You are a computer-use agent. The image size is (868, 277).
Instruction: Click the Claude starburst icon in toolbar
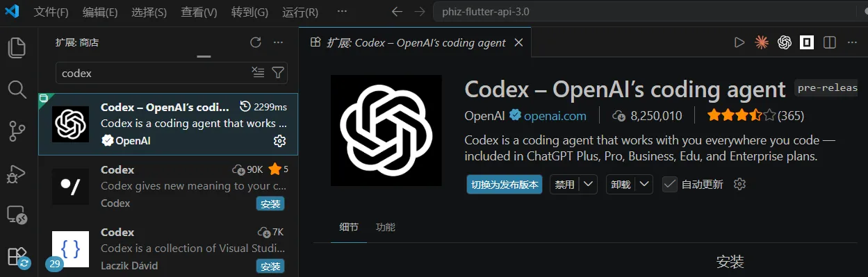pyautogui.click(x=762, y=42)
